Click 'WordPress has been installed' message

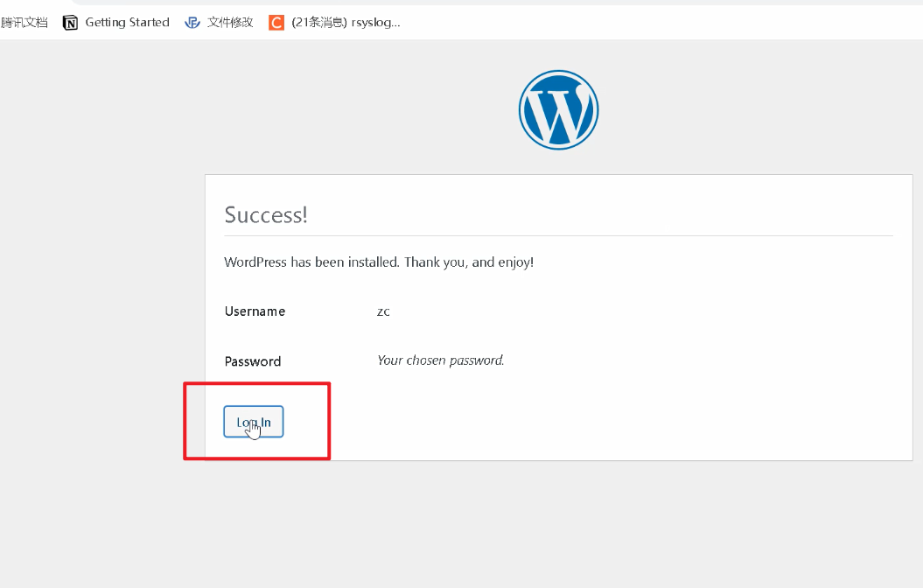click(x=379, y=262)
